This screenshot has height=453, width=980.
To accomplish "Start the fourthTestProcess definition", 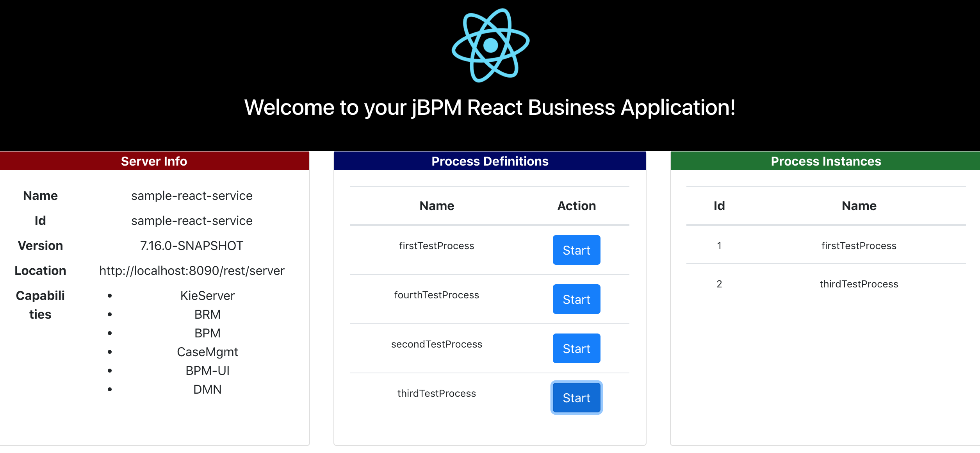I will (576, 299).
